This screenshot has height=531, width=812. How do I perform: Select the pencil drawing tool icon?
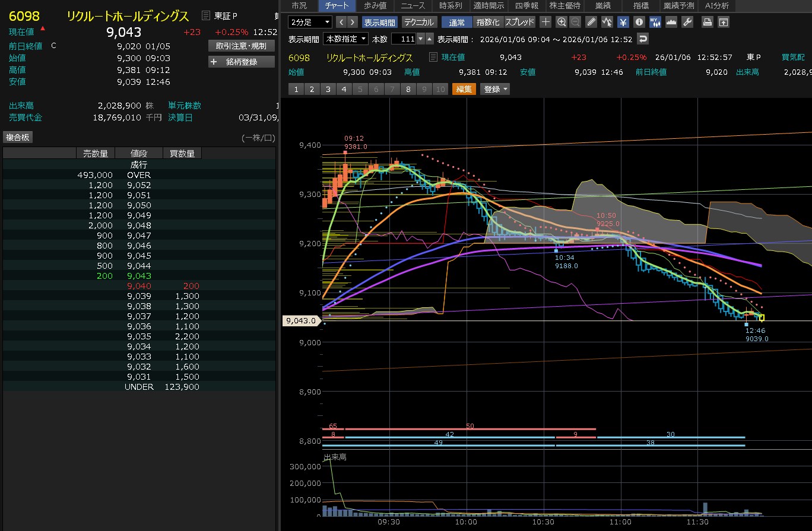pyautogui.click(x=591, y=22)
